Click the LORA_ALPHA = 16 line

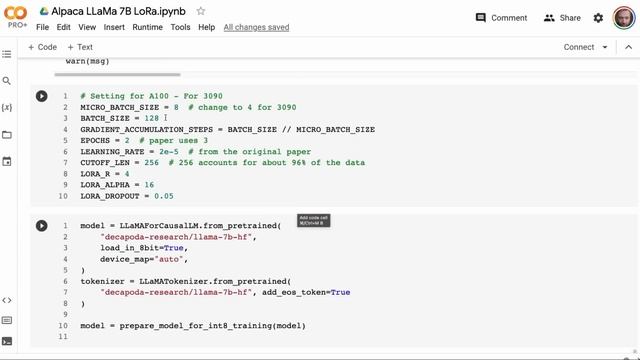click(117, 185)
